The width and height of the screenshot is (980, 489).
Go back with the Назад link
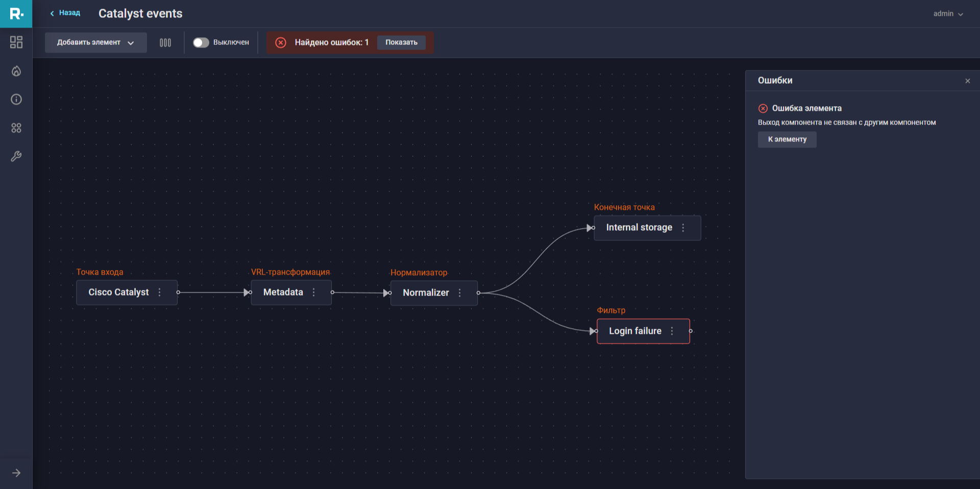click(x=65, y=13)
